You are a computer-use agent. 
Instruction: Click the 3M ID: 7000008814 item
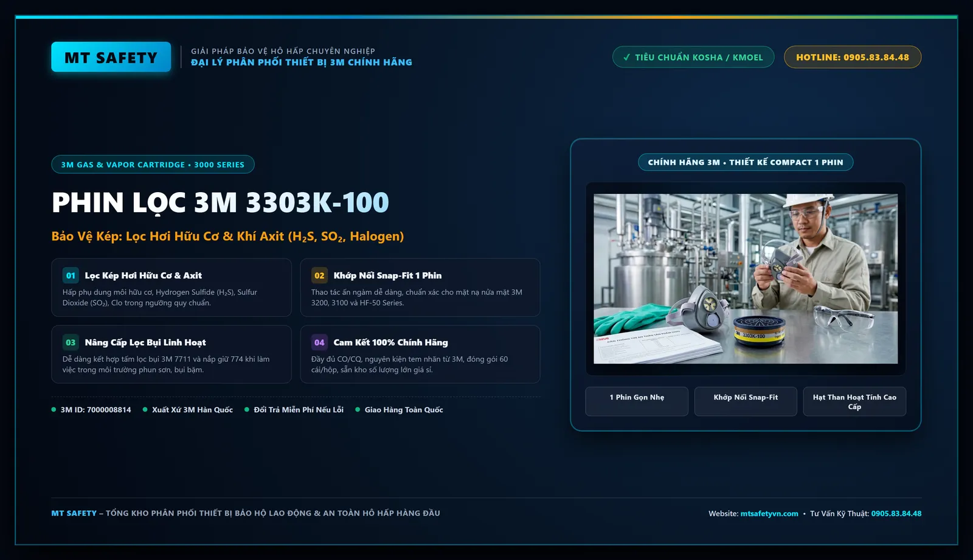tap(91, 410)
